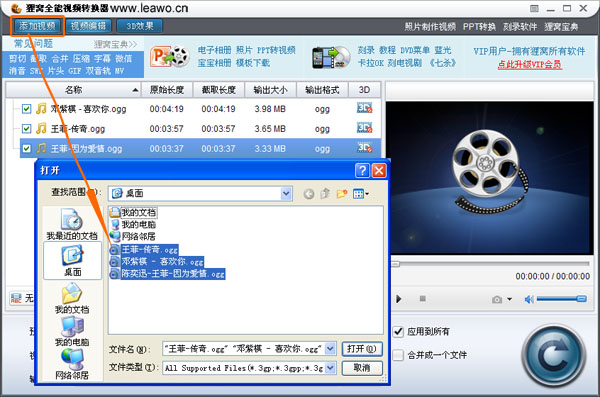Click the PPT转视频 link

276,50
